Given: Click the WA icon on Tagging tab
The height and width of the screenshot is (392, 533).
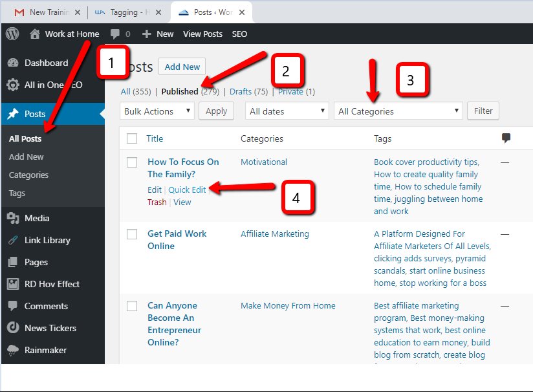Looking at the screenshot, I should (100, 12).
